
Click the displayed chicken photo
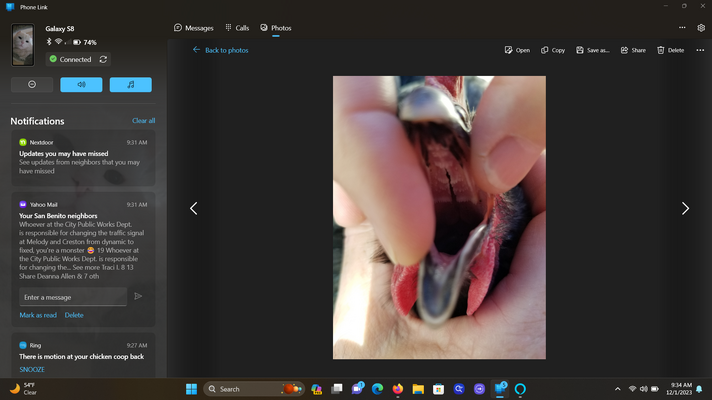[x=439, y=217]
